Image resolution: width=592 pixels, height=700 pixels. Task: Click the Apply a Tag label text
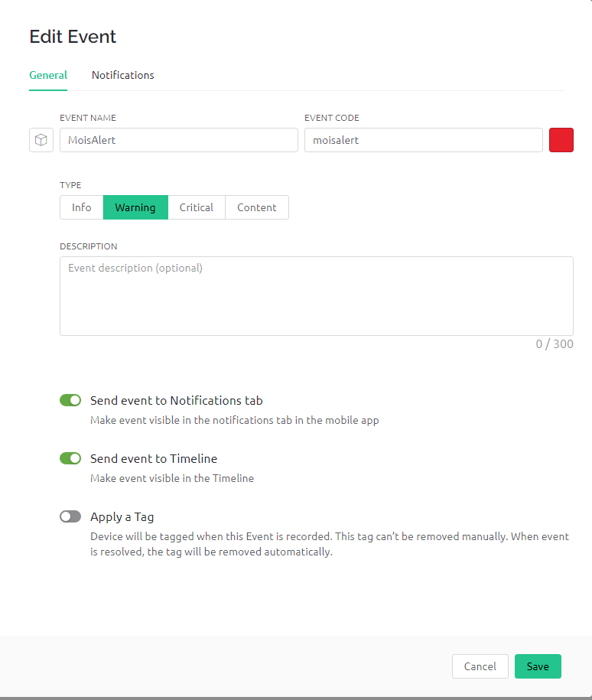tap(122, 517)
